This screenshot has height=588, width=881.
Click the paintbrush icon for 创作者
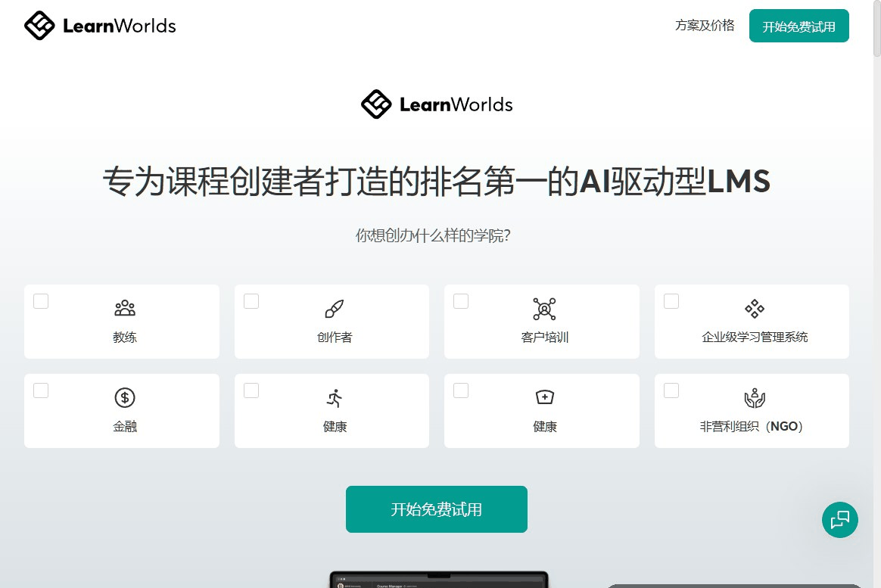pos(335,308)
